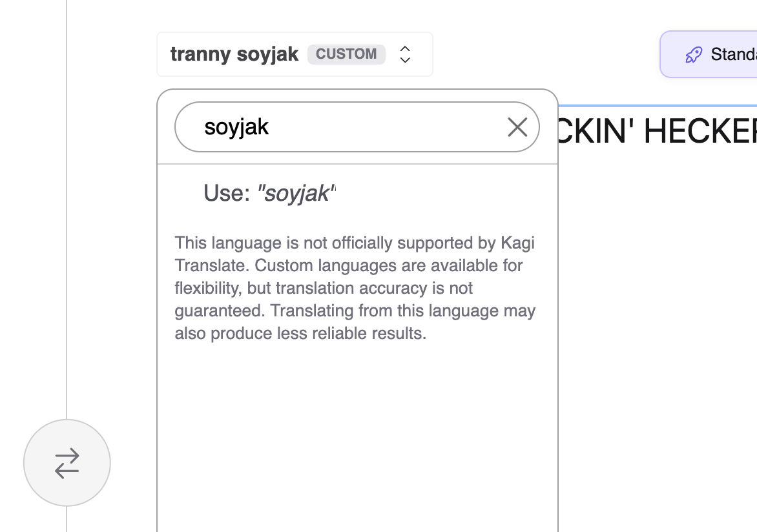Click the up-down chevrons beside CUSTOM badge
The width and height of the screenshot is (757, 532).
click(405, 54)
